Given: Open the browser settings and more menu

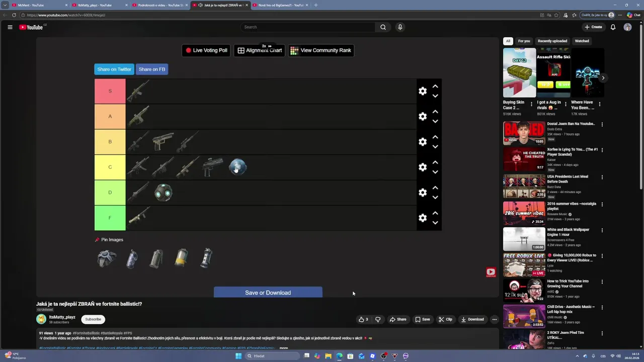Looking at the screenshot, I should point(620,15).
